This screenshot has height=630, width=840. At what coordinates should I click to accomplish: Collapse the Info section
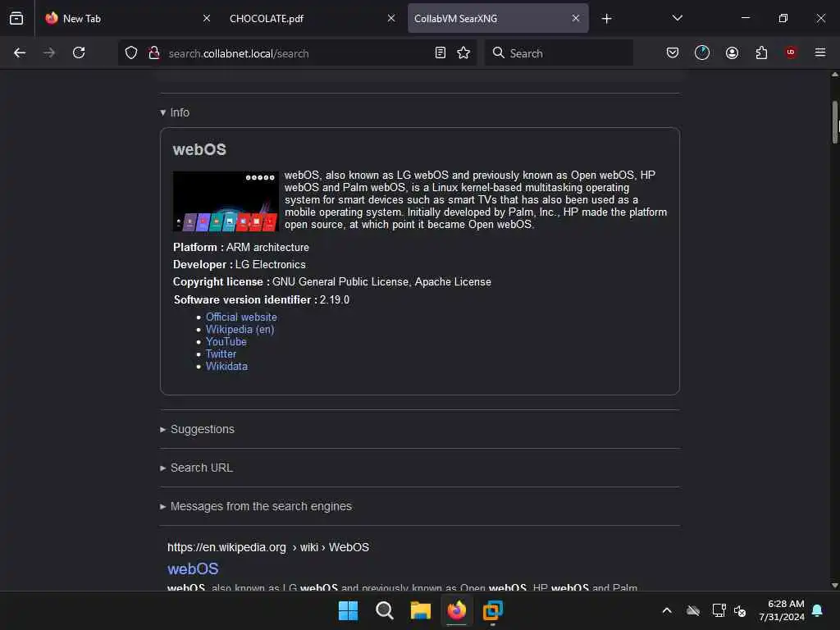coord(175,112)
